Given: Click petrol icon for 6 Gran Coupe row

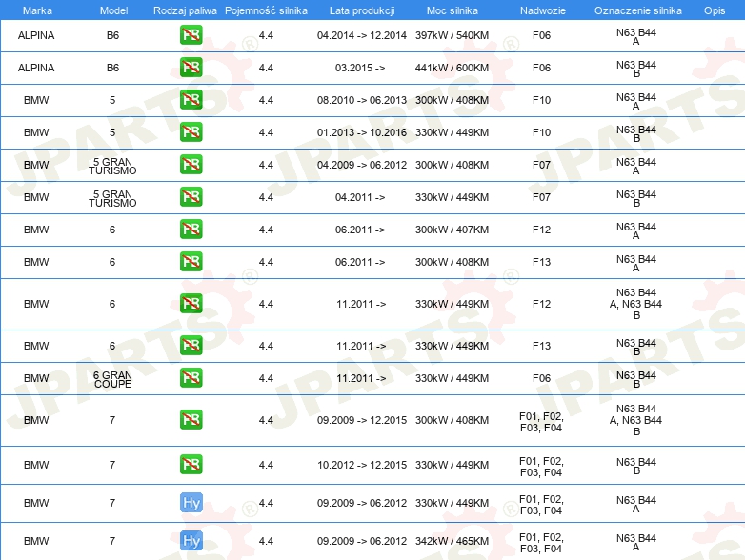Looking at the screenshot, I should pyautogui.click(x=191, y=377).
